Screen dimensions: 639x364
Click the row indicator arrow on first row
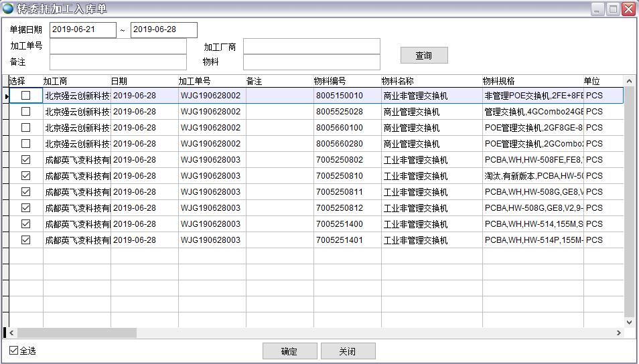click(6, 96)
